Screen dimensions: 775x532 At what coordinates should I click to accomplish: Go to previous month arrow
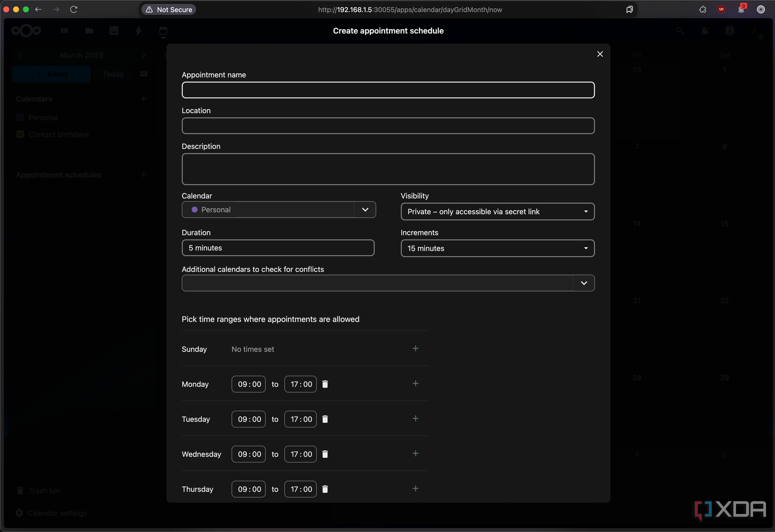20,55
